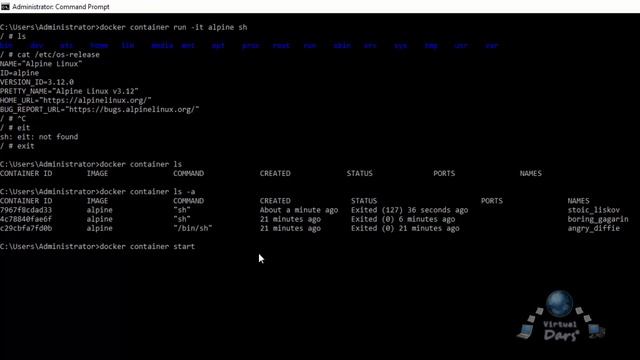This screenshot has width=640, height=360.
Task: Click status 'Exited (127) 36 seconds ago'
Action: (x=409, y=210)
